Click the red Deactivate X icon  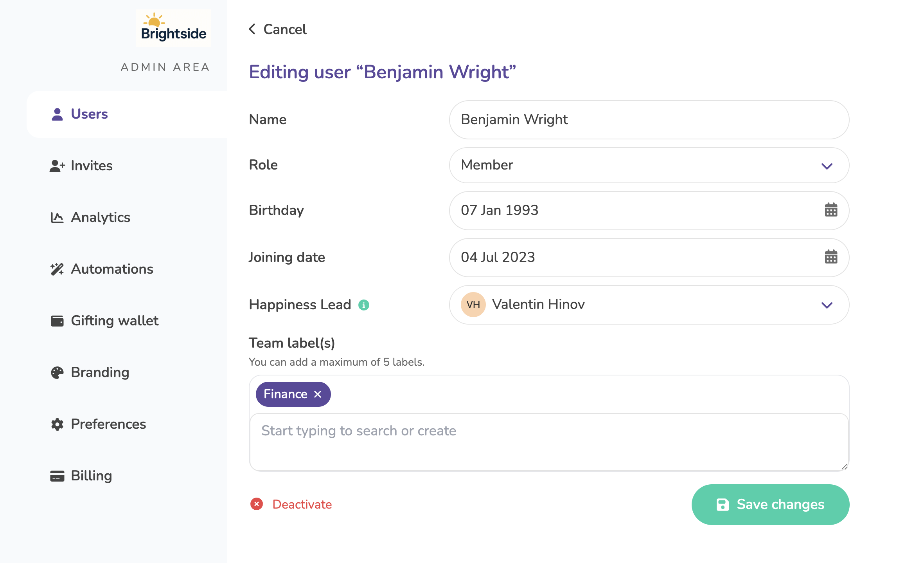coord(257,504)
